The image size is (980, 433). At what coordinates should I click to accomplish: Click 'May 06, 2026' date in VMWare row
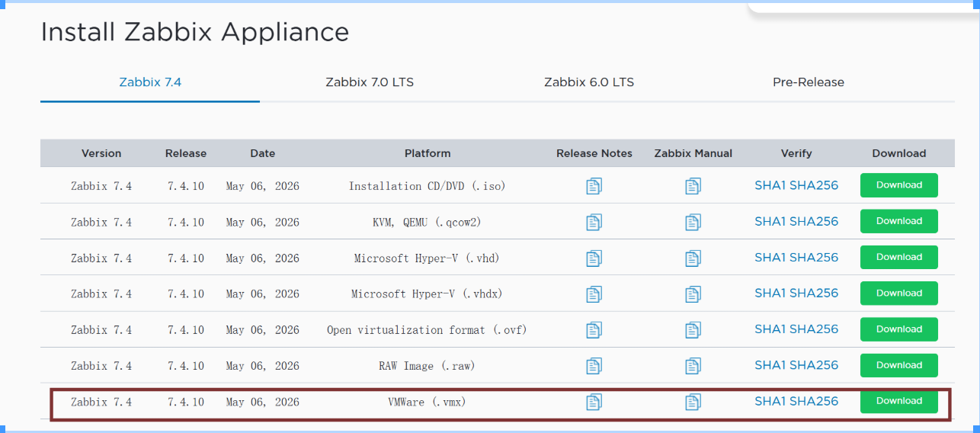tap(263, 402)
